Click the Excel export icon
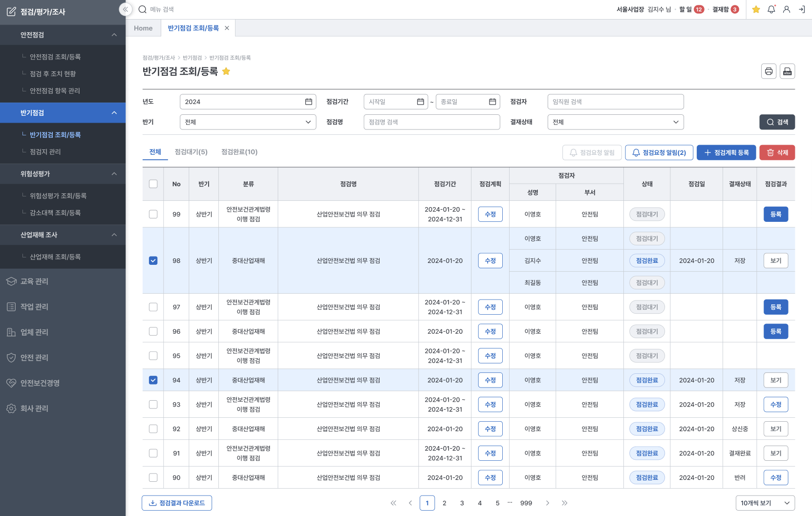 pos(787,71)
